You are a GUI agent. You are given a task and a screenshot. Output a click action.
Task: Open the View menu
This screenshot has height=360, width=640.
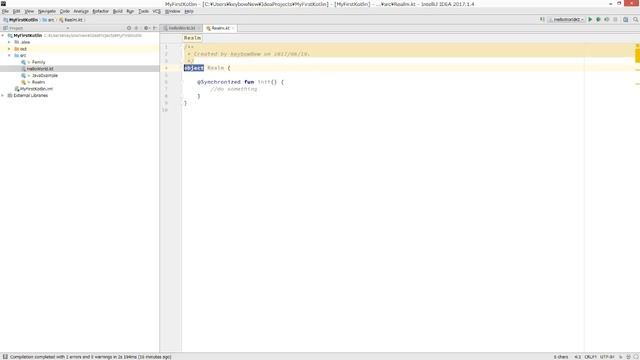(x=29, y=11)
